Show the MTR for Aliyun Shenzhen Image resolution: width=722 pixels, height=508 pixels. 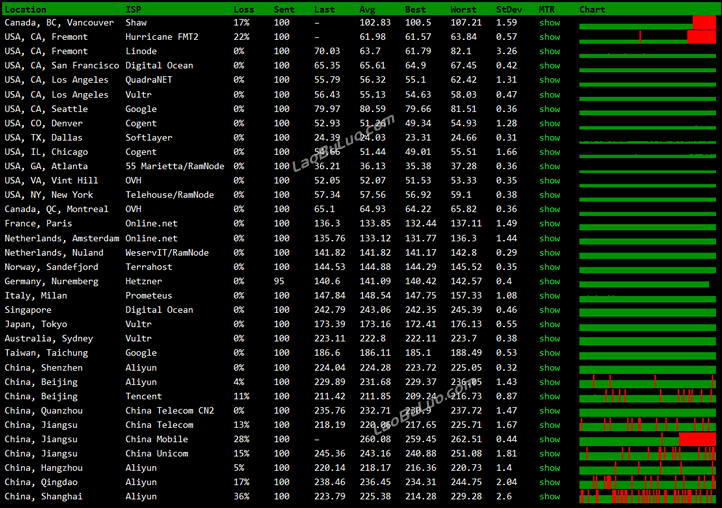coord(549,368)
